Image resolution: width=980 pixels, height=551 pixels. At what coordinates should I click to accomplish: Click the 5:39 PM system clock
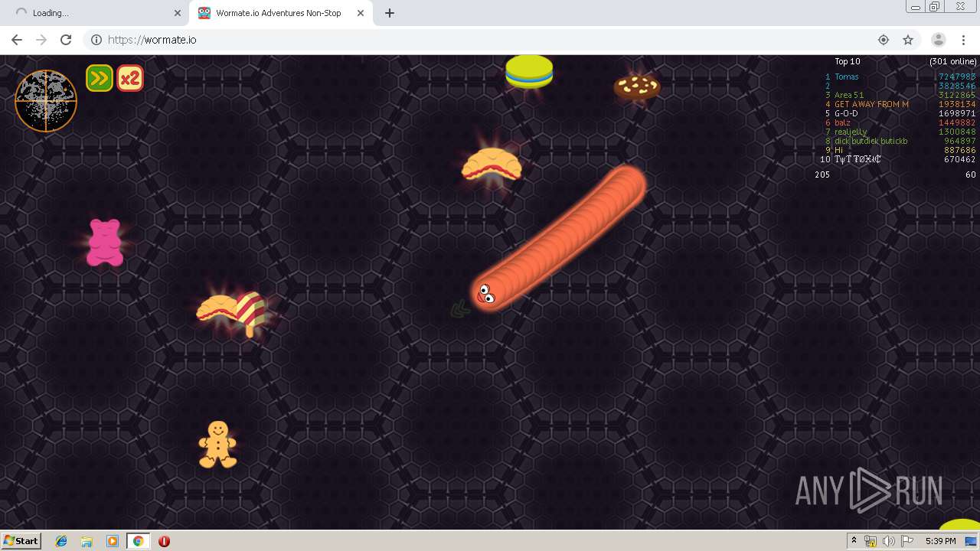pyautogui.click(x=940, y=541)
